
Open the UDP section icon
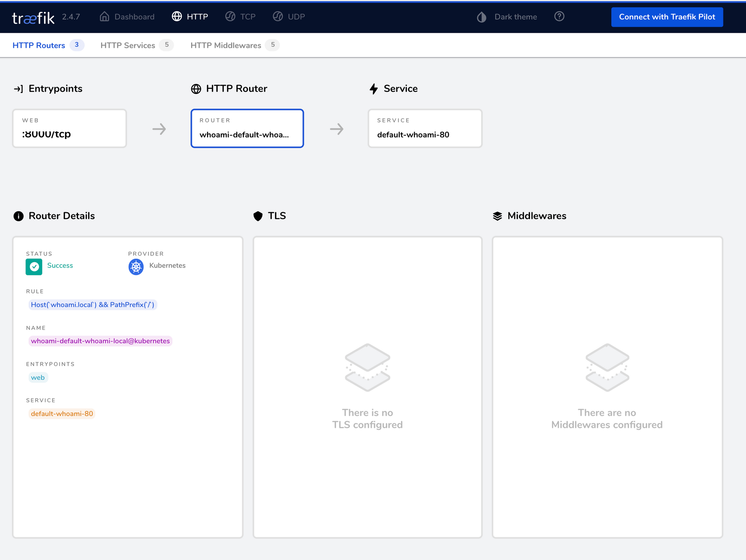(x=278, y=16)
